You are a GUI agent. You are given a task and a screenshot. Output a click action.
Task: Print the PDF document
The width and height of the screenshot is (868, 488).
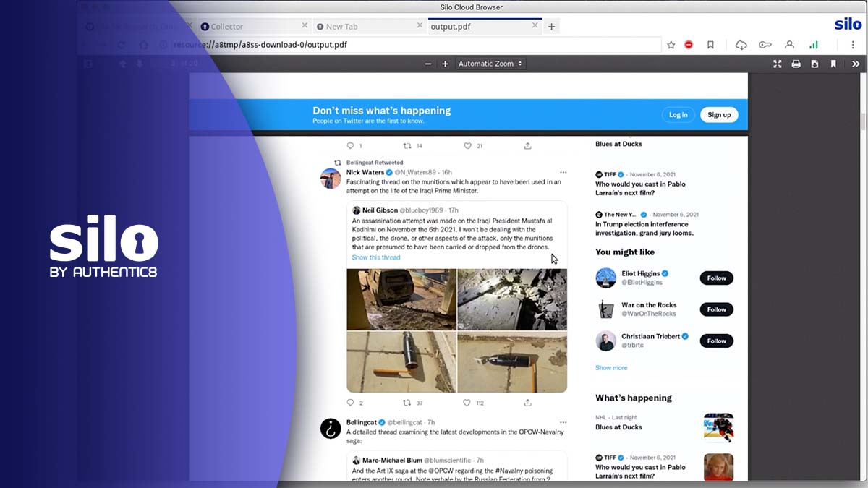click(x=796, y=64)
